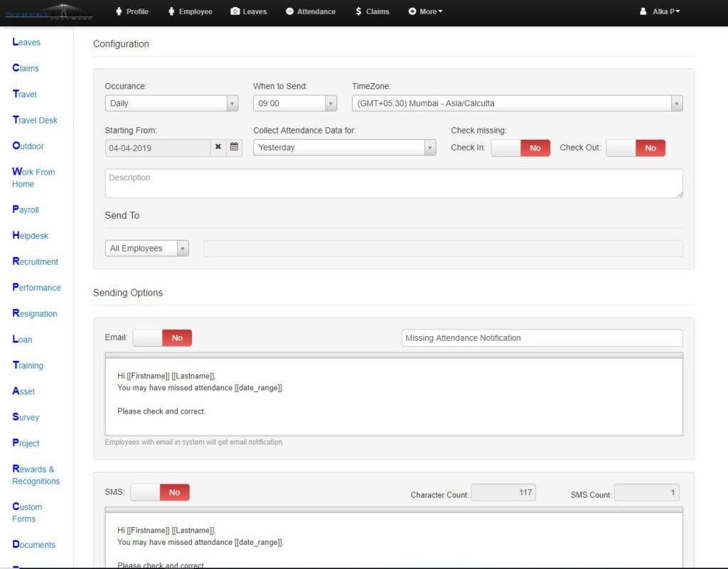Click the company logo at top left
The height and width of the screenshot is (569, 728).
(x=48, y=11)
